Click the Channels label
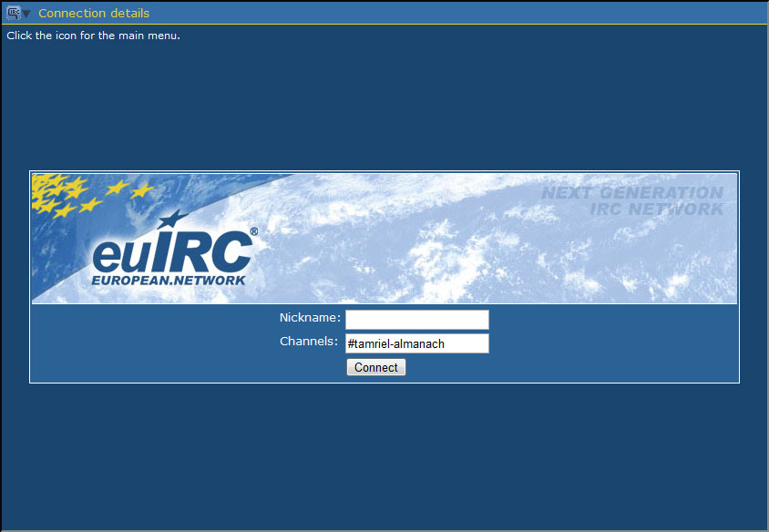This screenshot has height=532, width=769. 309,342
